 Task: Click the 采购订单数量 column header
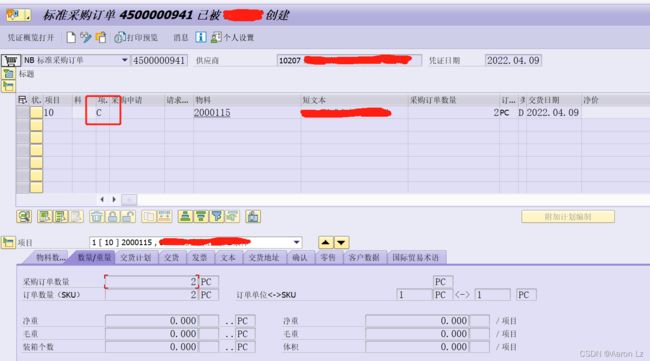[454, 100]
